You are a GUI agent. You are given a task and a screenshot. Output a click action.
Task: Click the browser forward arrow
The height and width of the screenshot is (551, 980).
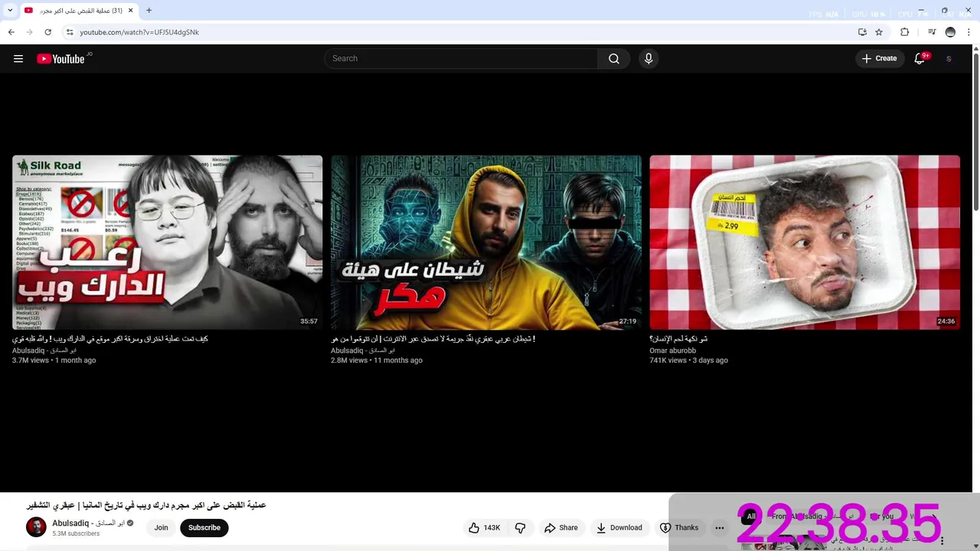[x=30, y=32]
